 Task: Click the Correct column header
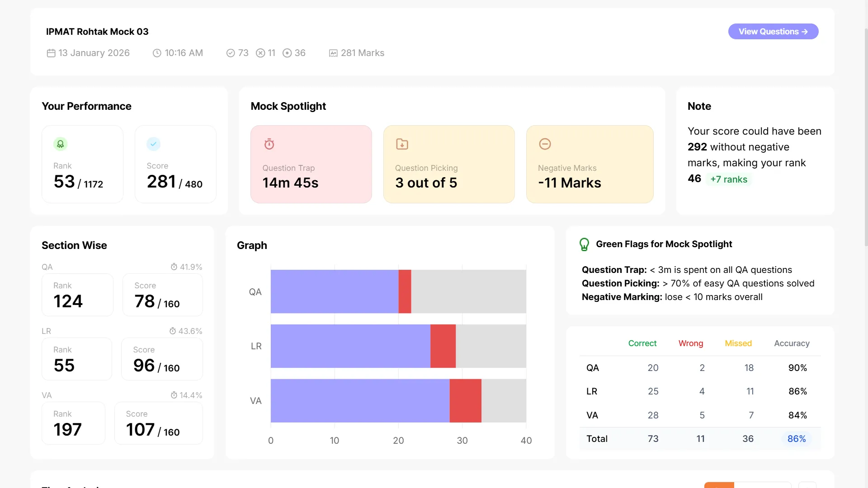pos(642,343)
